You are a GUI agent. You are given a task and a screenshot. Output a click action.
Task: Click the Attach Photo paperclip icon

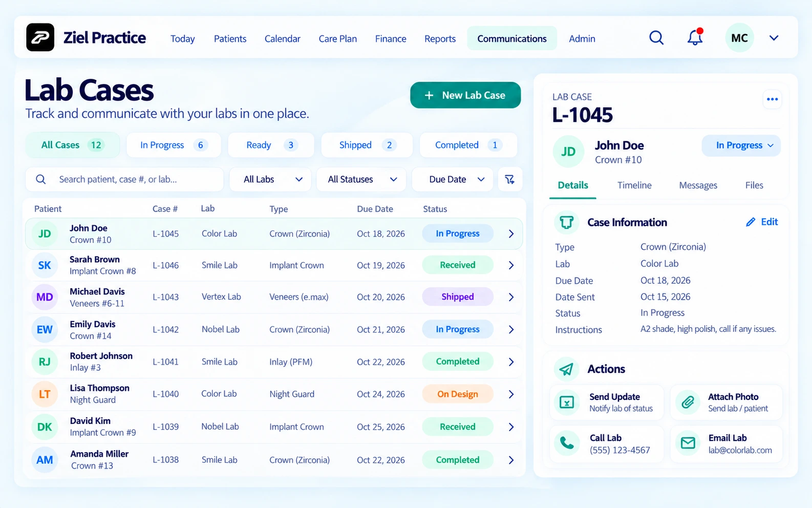tap(688, 402)
